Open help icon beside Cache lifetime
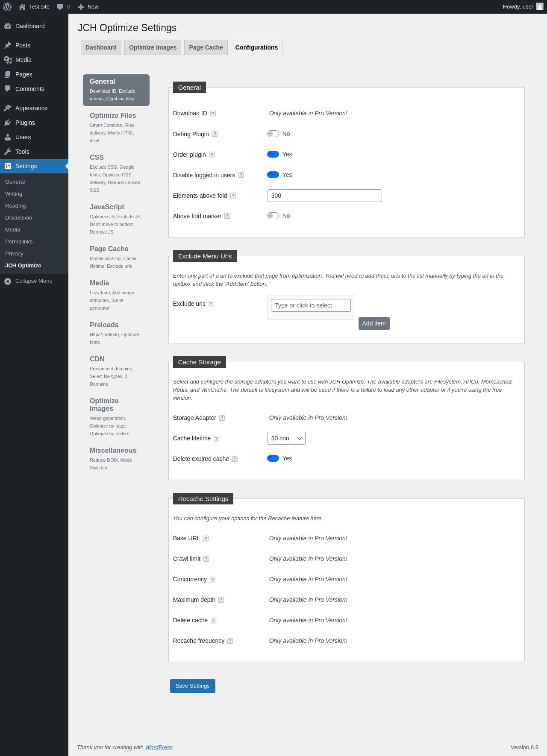 tap(216, 439)
